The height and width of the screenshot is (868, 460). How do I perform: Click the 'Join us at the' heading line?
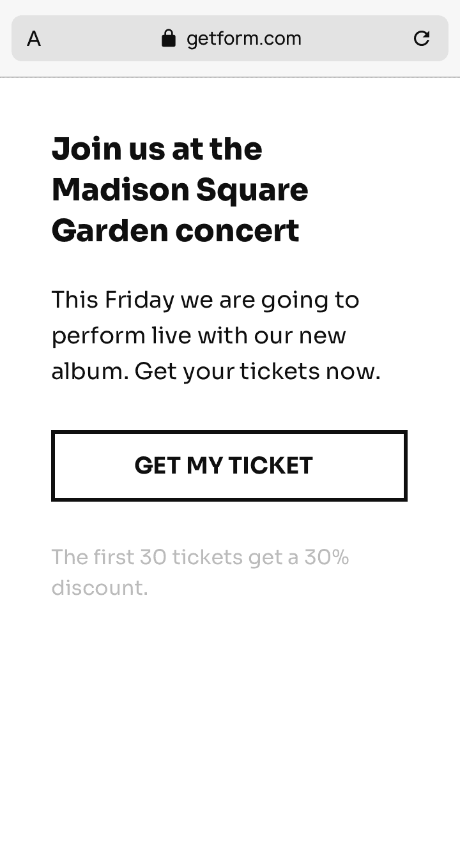(157, 149)
